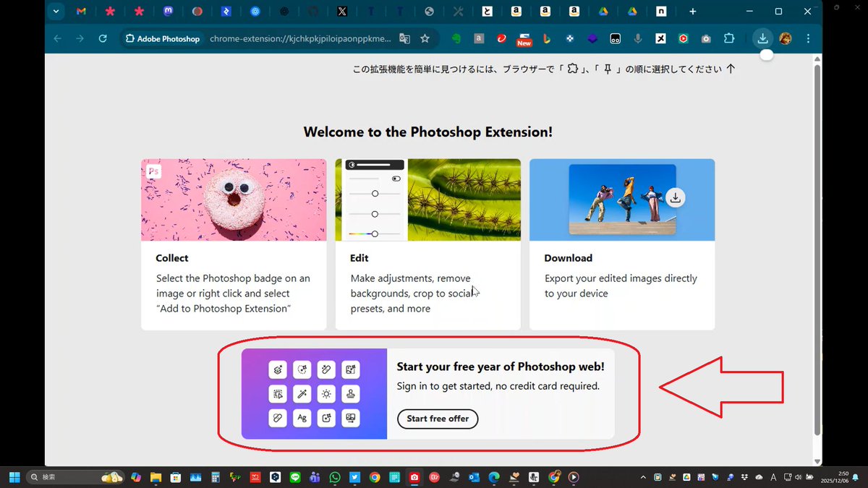Open the Extensions puzzle menu

coord(729,38)
